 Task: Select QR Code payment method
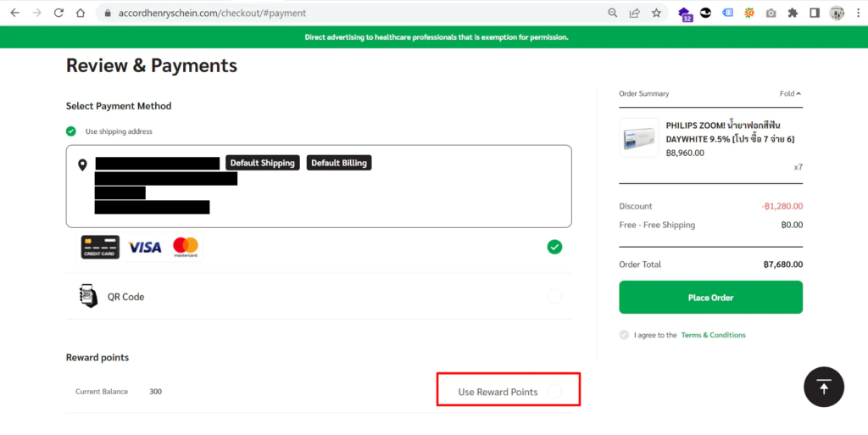pos(554,297)
